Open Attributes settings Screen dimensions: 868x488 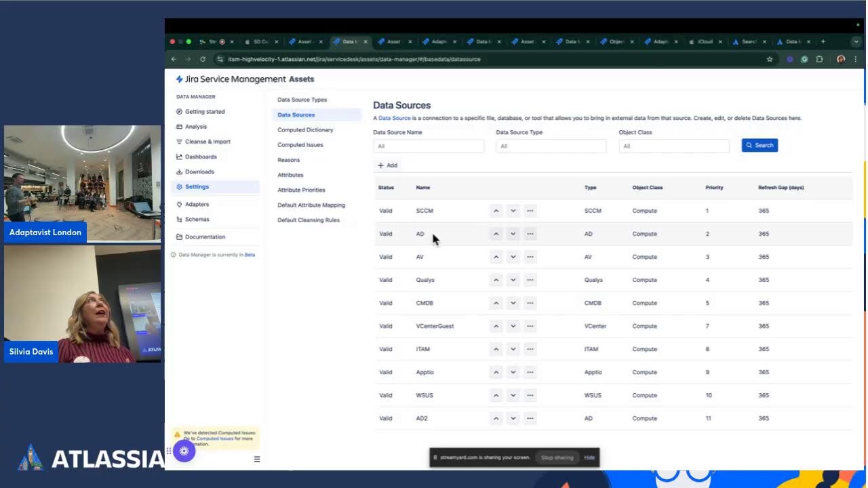[x=290, y=175]
